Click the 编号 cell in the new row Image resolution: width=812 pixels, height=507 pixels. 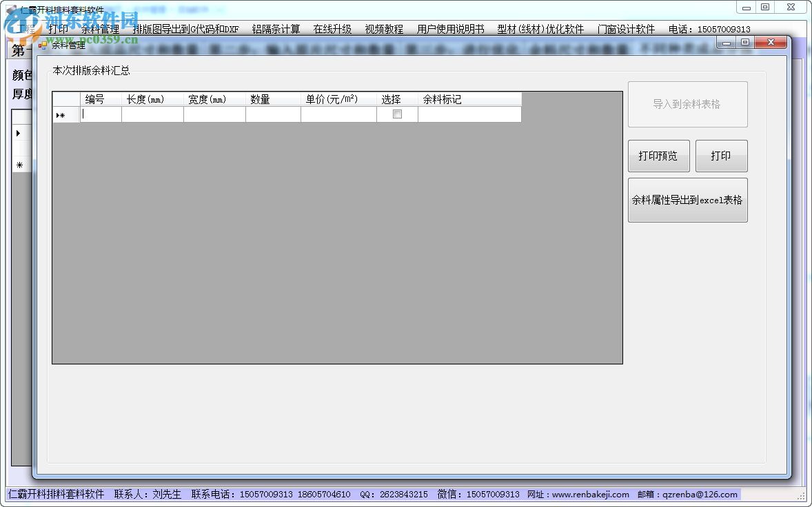pos(101,115)
